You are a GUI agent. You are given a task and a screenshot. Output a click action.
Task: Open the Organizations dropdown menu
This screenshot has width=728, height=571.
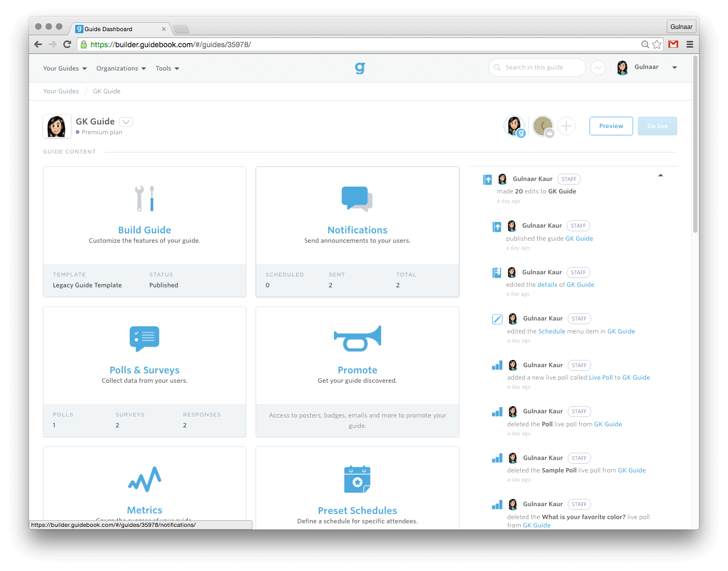click(121, 68)
